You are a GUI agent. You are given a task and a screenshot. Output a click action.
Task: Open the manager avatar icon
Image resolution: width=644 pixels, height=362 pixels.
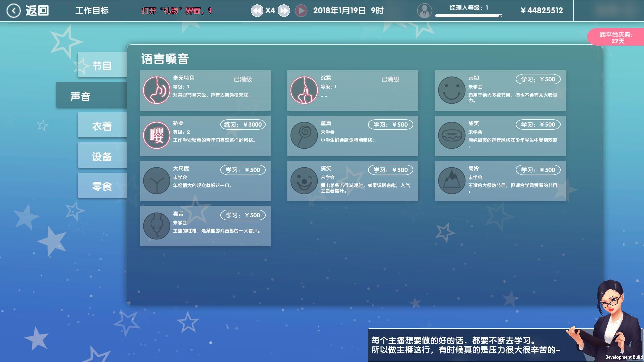coord(424,11)
